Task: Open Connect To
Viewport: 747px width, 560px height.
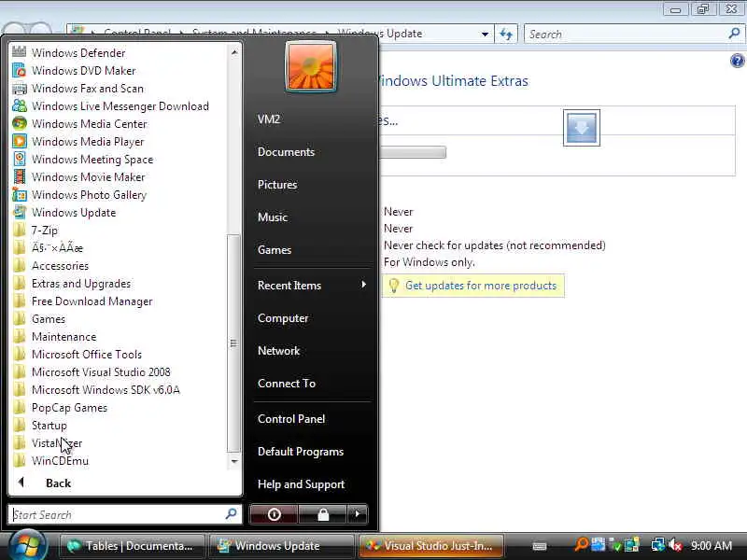Action: coord(287,384)
